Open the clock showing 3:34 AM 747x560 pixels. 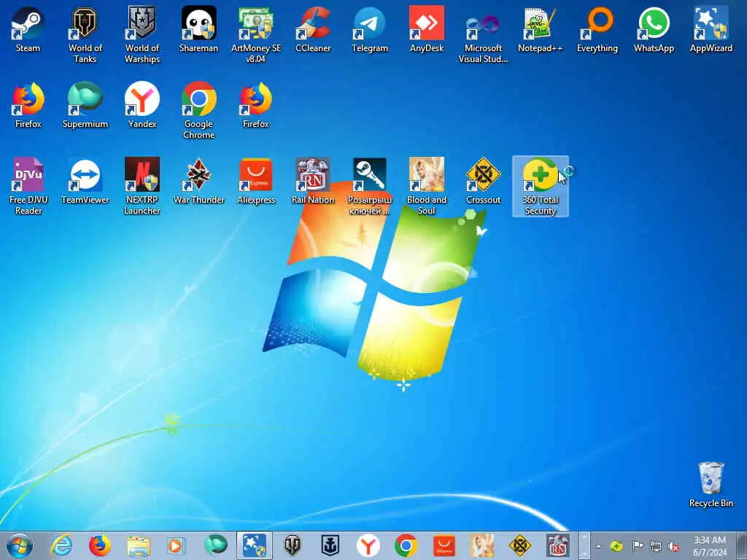710,546
